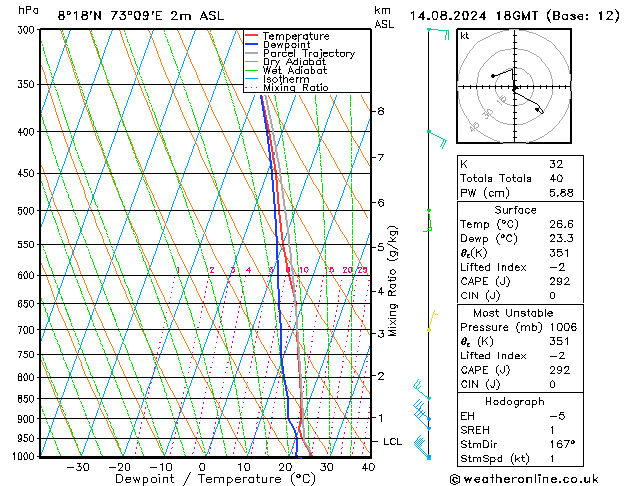Screen dimensions: 629x486
Task: Click the "-30" temperature axis label
Action: (77, 467)
